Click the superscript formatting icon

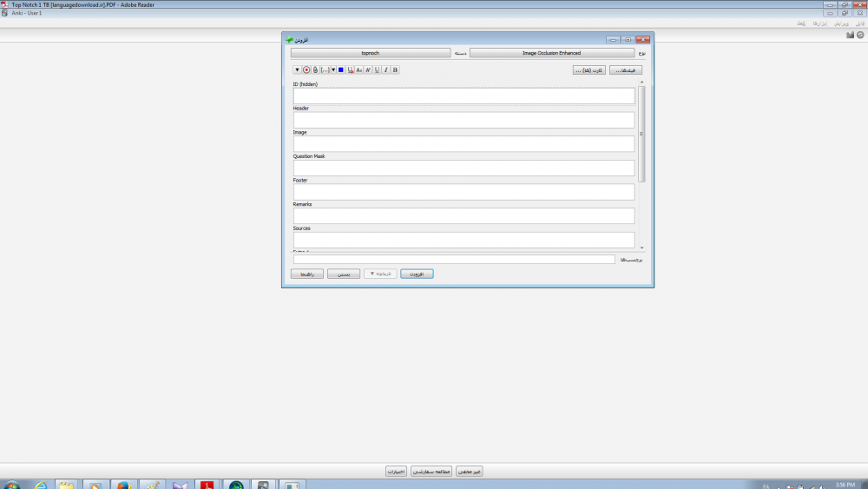(x=368, y=69)
